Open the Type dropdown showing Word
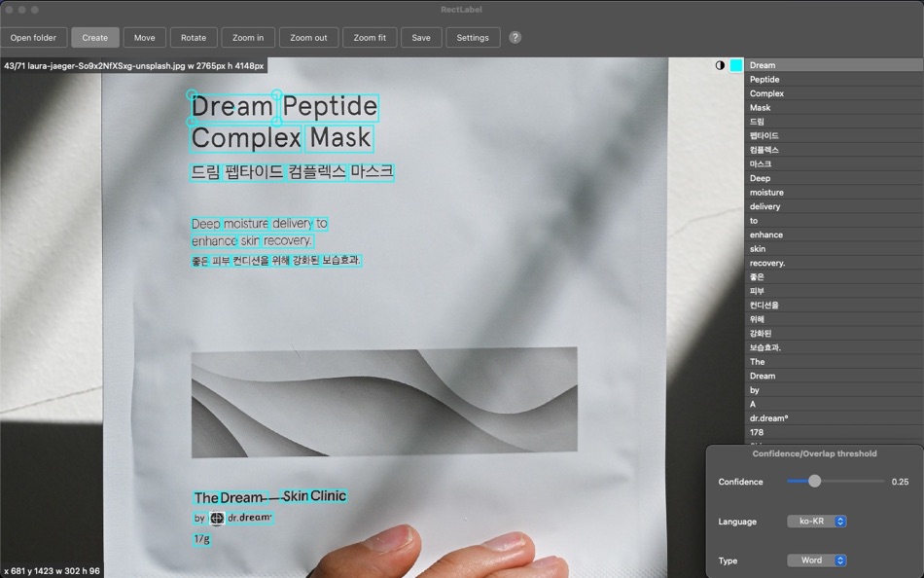Image resolution: width=924 pixels, height=578 pixels. (817, 560)
